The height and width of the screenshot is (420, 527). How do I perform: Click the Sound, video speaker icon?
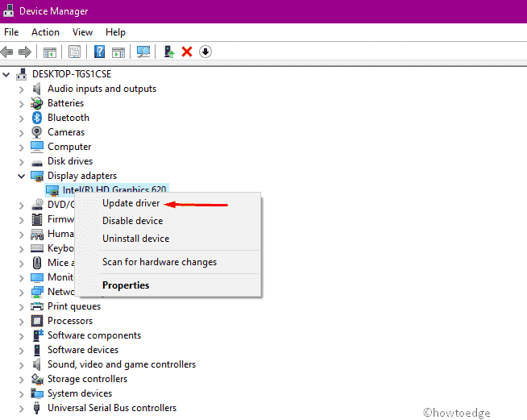coord(36,364)
